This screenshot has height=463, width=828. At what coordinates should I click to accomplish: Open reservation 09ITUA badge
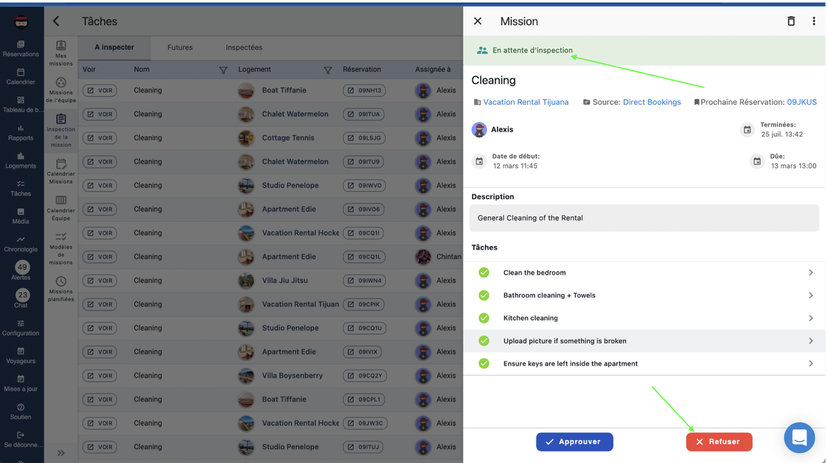364,114
